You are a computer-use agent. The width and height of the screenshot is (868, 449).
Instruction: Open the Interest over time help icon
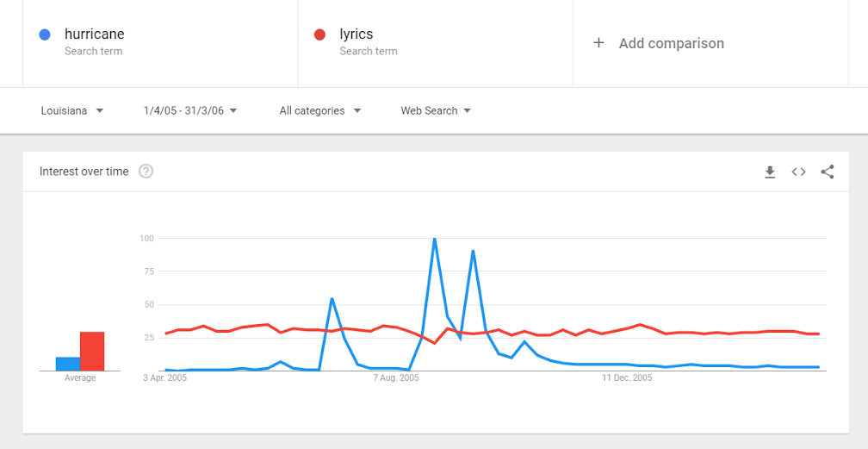click(x=146, y=171)
